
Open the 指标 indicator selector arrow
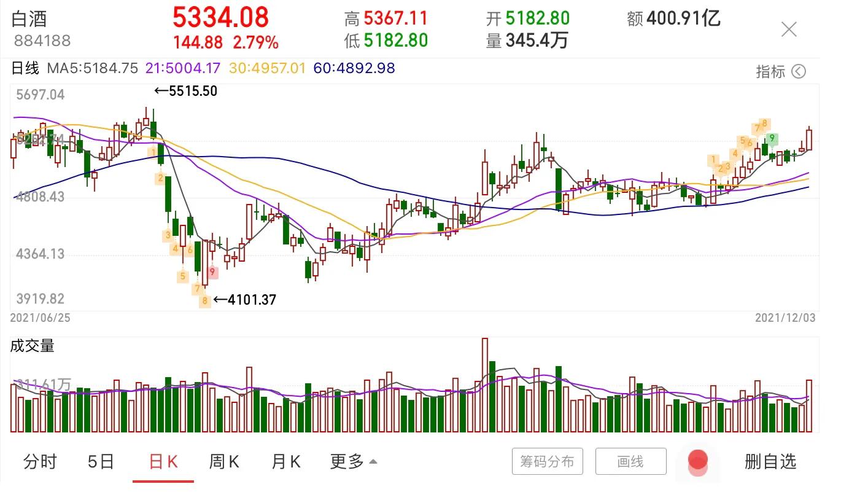(798, 72)
